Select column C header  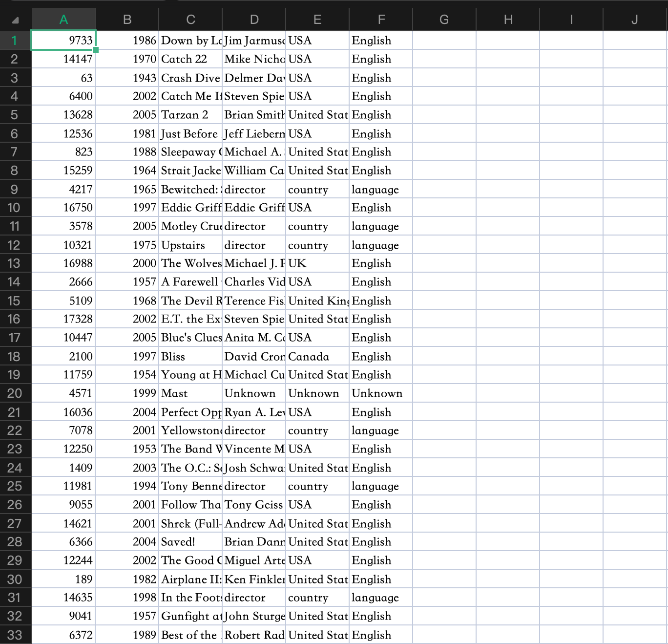(190, 20)
